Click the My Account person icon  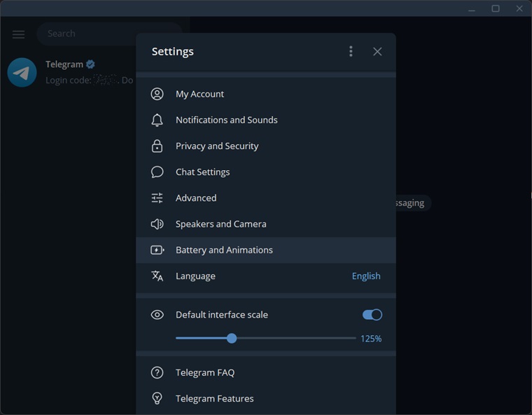point(157,94)
